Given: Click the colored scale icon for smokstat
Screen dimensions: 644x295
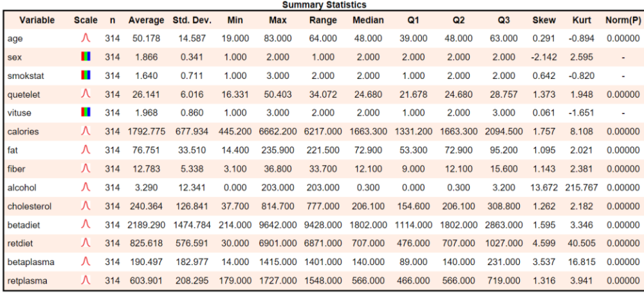Looking at the screenshot, I should click(x=86, y=75).
